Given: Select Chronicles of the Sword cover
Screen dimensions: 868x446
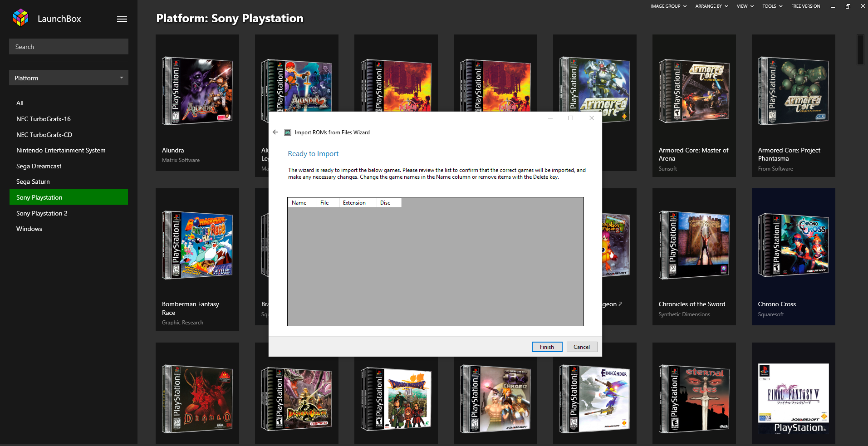Looking at the screenshot, I should [x=694, y=245].
